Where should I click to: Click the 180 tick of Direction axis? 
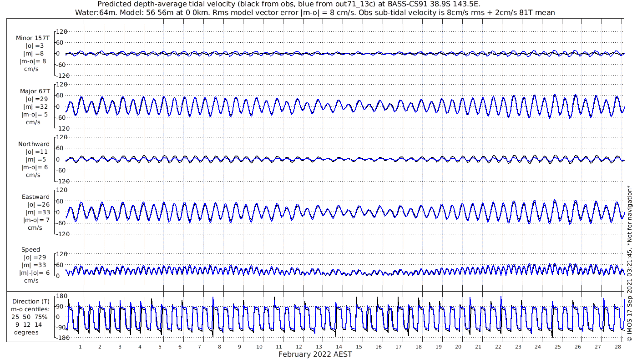click(x=61, y=296)
